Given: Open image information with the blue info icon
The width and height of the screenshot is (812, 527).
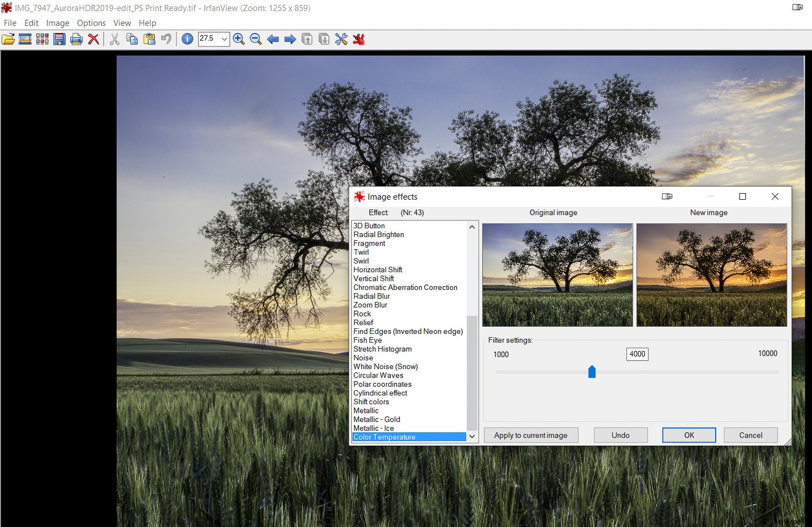Looking at the screenshot, I should point(187,38).
